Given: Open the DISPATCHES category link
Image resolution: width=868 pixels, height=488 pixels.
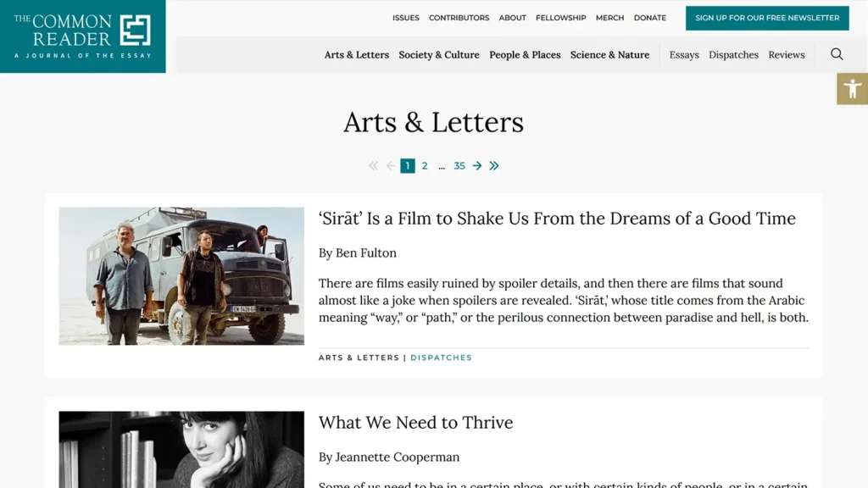Looking at the screenshot, I should (x=441, y=358).
